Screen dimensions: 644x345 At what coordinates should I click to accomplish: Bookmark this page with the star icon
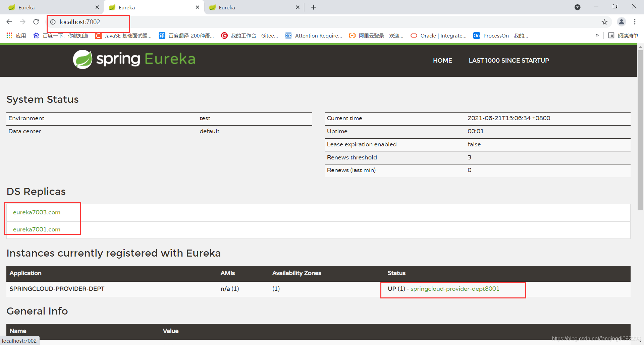604,22
